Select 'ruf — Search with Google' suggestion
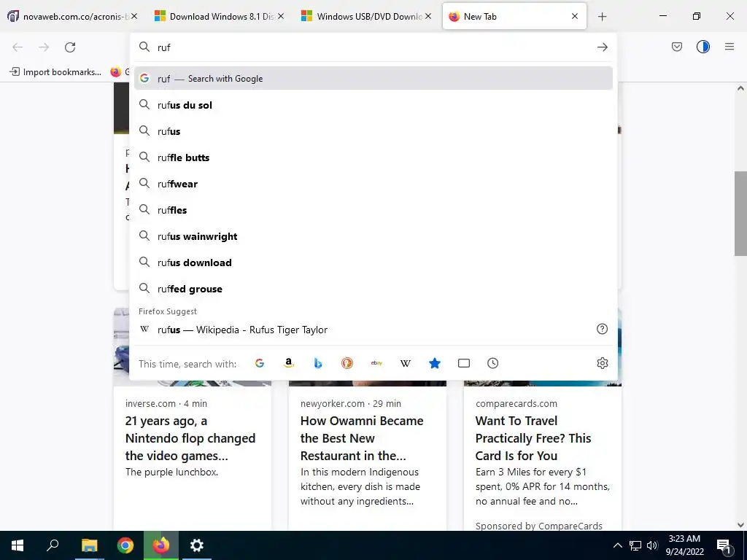The image size is (747, 560). click(373, 78)
